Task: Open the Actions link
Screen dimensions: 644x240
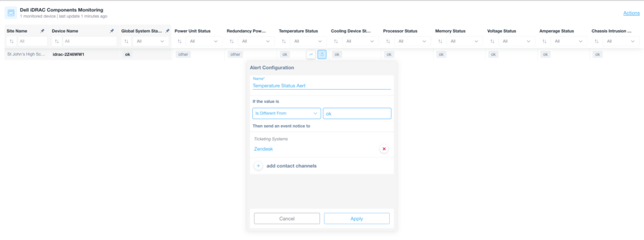Action: (631, 13)
